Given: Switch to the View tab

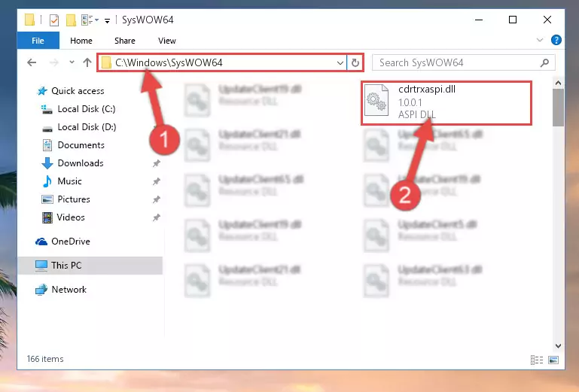Looking at the screenshot, I should 167,41.
